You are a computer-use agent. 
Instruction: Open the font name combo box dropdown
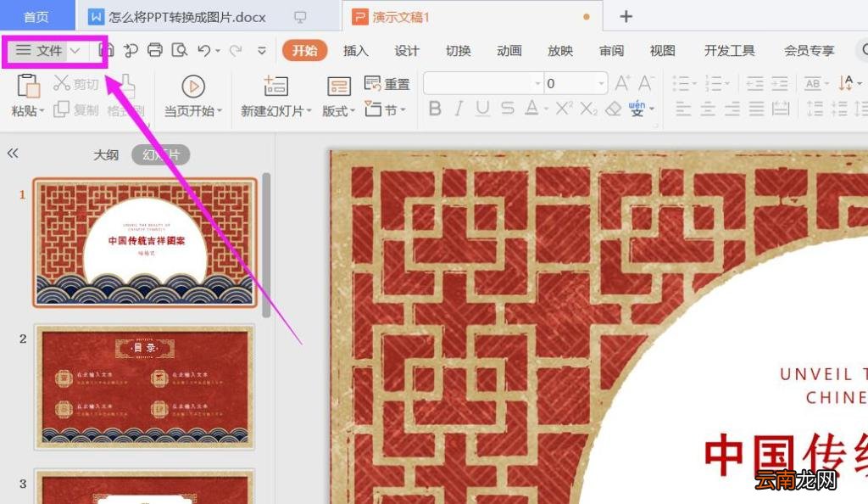537,84
